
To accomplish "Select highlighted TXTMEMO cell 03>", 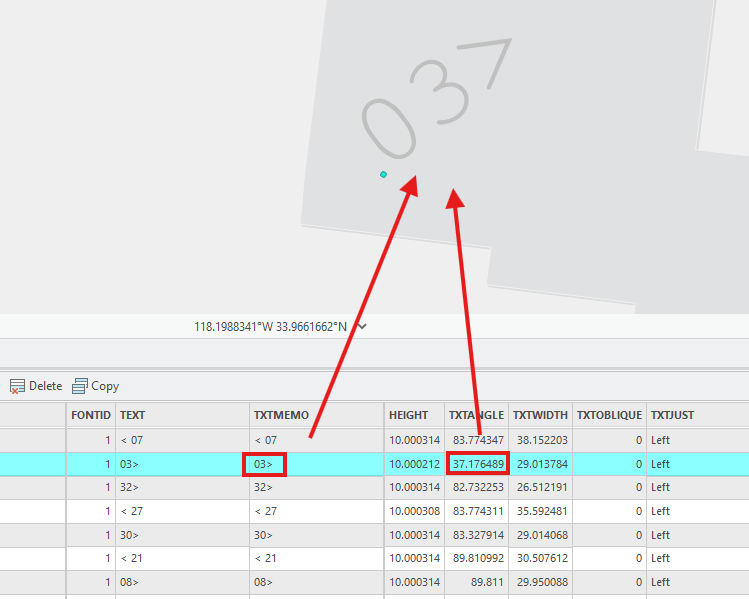I will click(x=264, y=464).
